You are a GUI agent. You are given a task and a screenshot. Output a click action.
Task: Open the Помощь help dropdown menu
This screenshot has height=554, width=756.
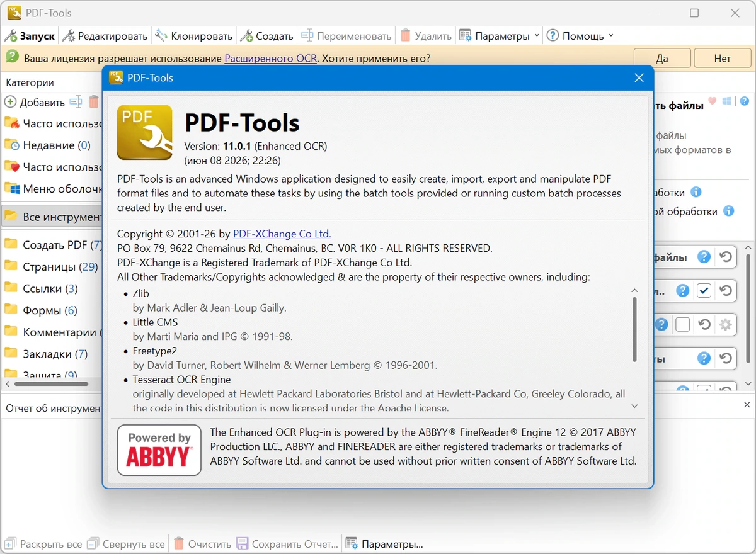click(x=580, y=36)
